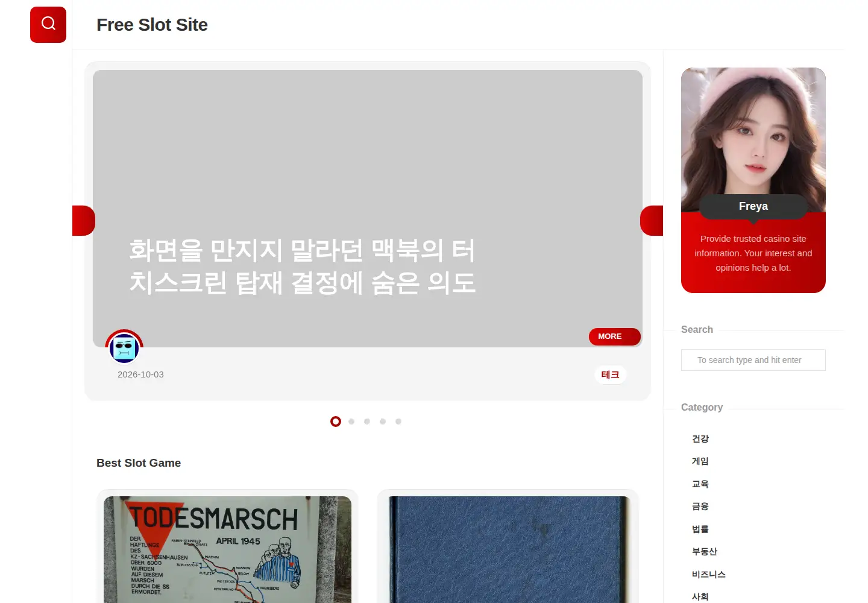This screenshot has height=603, width=868.
Task: Open the featured post title about 맥북 터치스크린
Action: [x=303, y=266]
